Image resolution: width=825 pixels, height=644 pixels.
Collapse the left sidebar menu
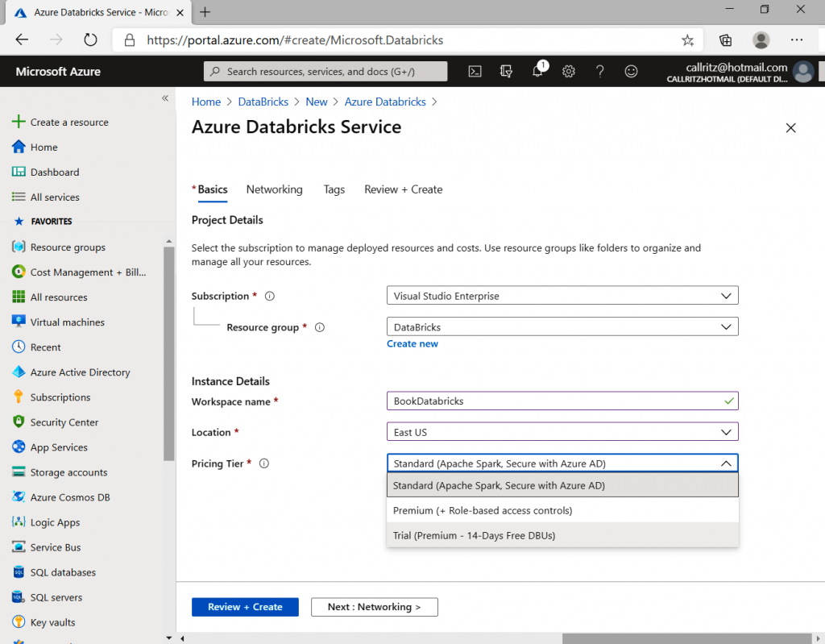tap(165, 98)
